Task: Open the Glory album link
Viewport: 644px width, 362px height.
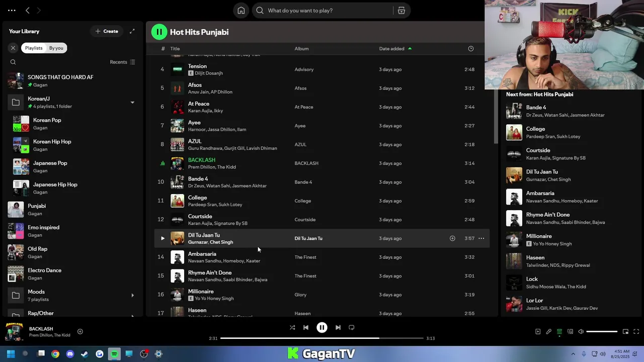Action: [x=300, y=295]
